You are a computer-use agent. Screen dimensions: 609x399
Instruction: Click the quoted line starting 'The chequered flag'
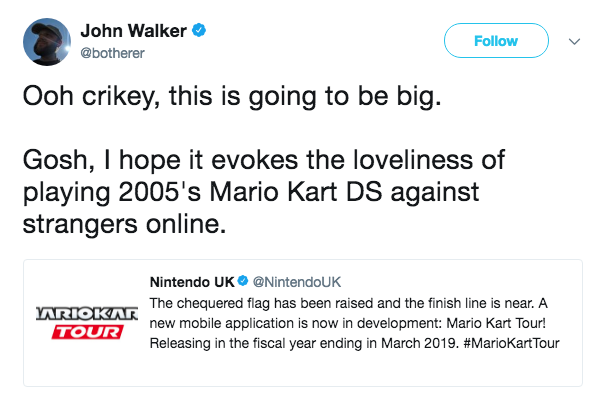pos(349,303)
